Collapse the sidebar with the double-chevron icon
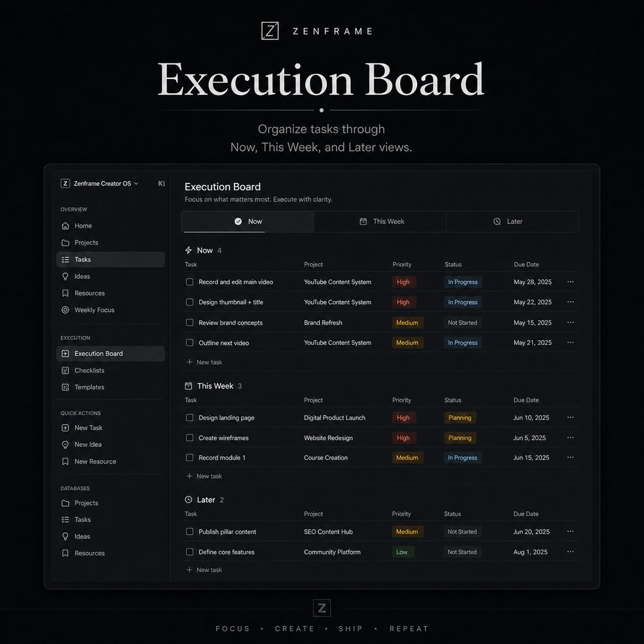 point(161,183)
